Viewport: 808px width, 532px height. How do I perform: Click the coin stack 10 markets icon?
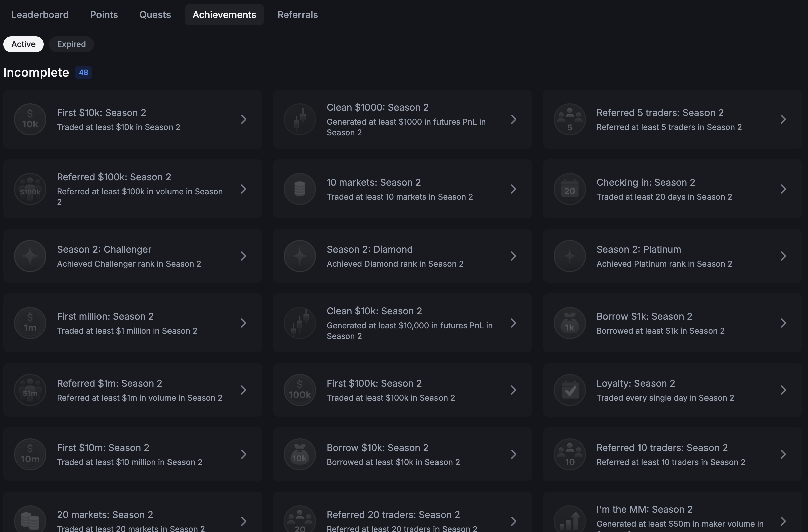click(x=299, y=189)
